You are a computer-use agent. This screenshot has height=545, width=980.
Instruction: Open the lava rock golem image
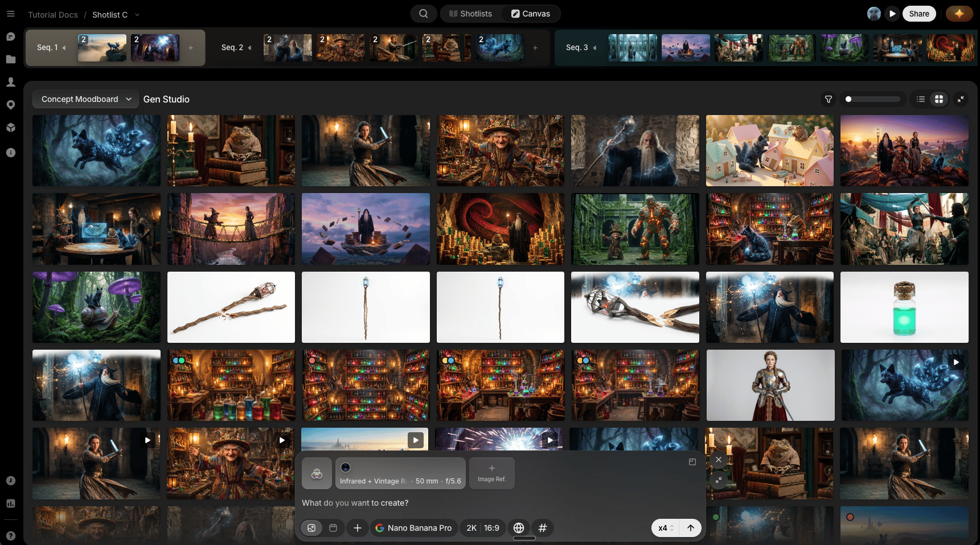point(635,228)
